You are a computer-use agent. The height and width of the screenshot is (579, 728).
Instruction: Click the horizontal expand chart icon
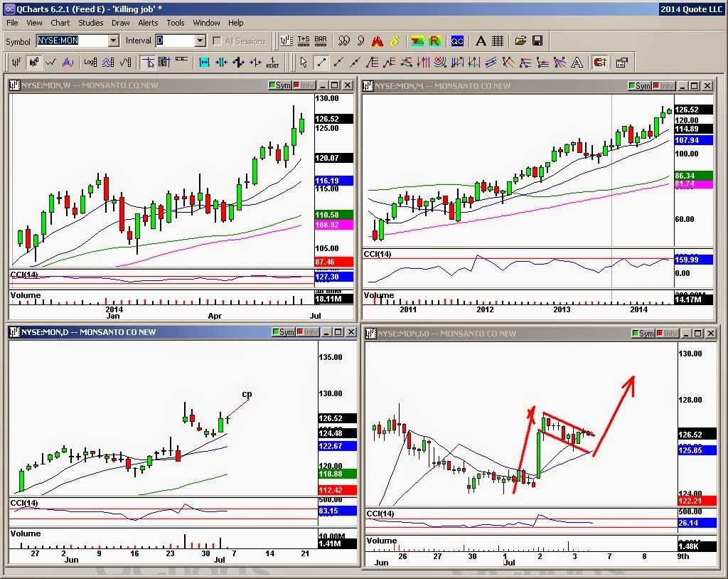pyautogui.click(x=204, y=63)
